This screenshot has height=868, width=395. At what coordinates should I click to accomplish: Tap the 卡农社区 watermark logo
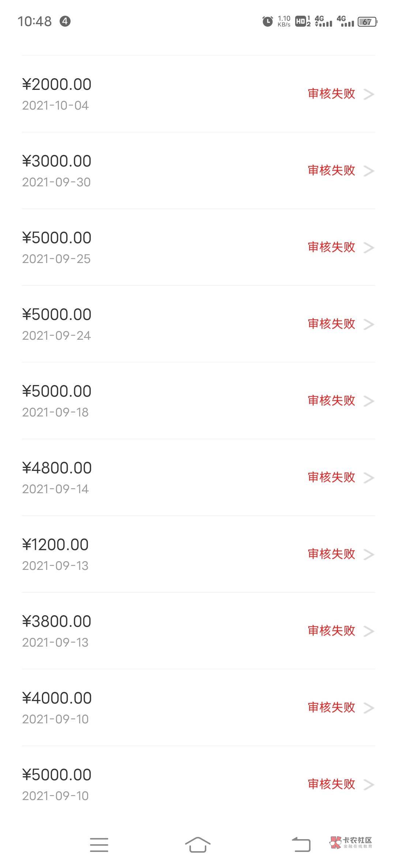coord(351,842)
